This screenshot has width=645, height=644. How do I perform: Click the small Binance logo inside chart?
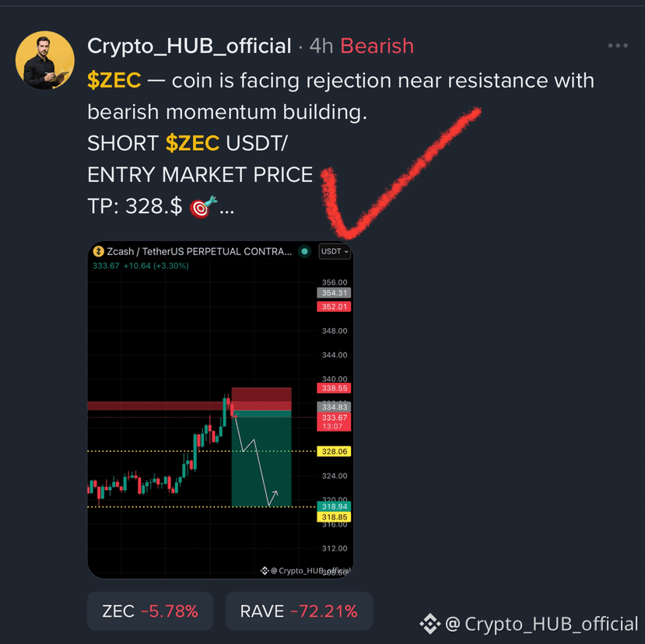pyautogui.click(x=265, y=571)
